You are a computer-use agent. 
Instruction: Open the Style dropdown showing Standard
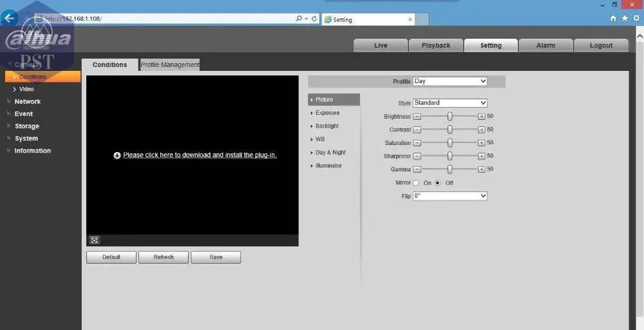click(450, 103)
